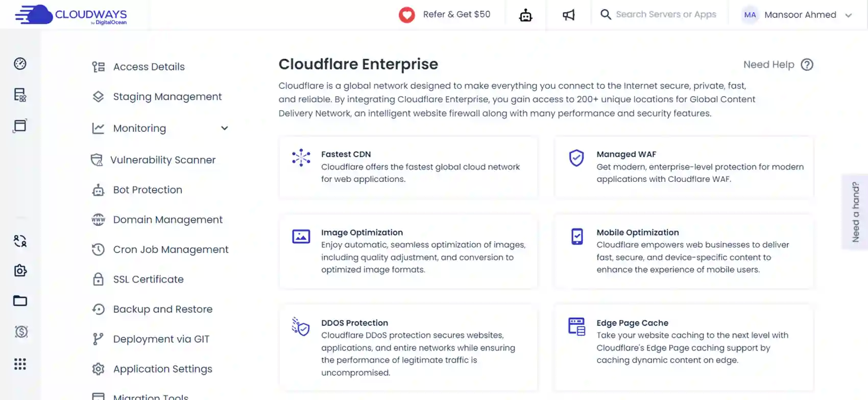Click the MA user avatar
The height and width of the screenshot is (400, 868).
(x=750, y=15)
